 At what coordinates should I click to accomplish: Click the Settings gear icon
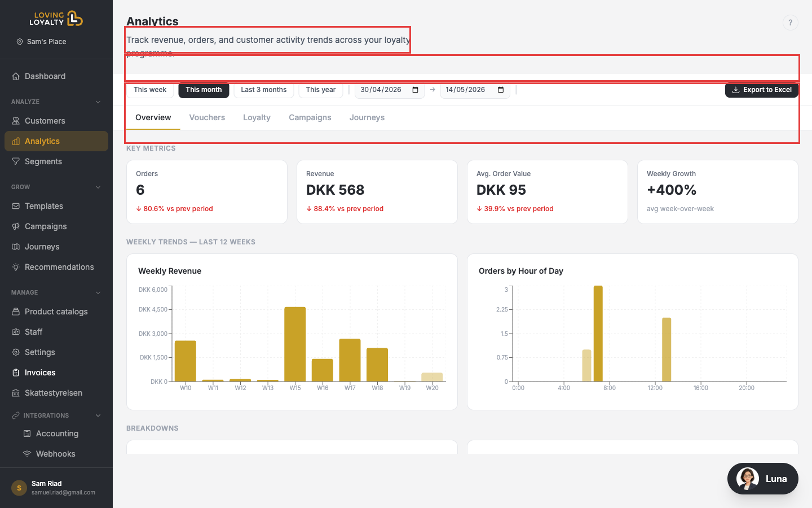pos(16,352)
